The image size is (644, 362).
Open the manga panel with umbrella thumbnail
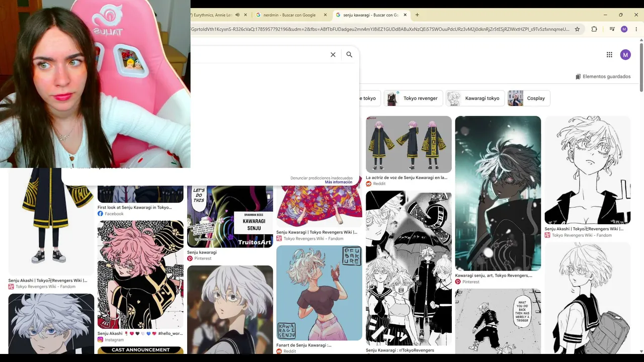click(409, 268)
